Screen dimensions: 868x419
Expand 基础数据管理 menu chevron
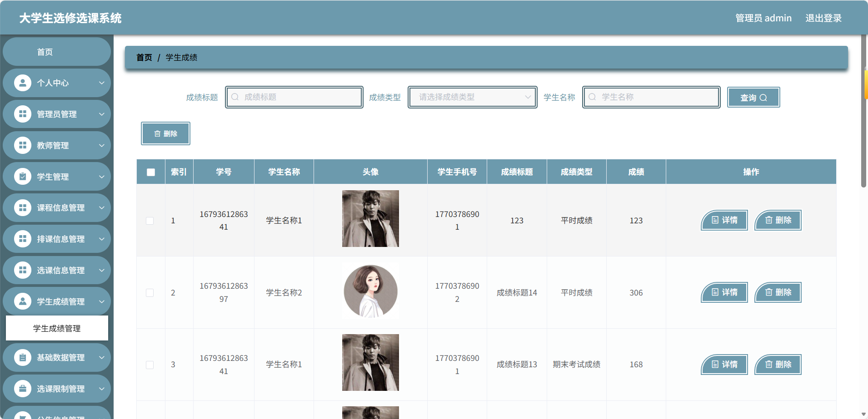pyautogui.click(x=102, y=357)
